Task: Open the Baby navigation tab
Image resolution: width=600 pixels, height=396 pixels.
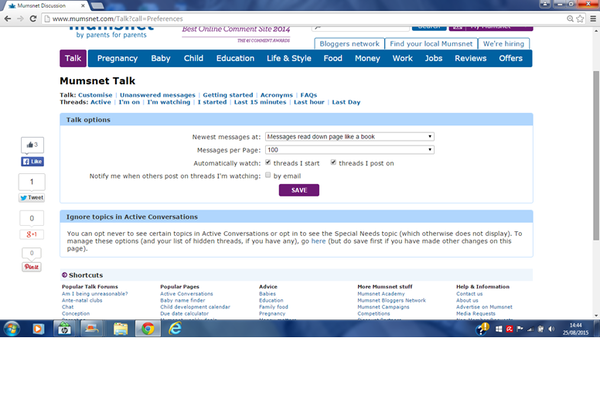Action: point(161,58)
